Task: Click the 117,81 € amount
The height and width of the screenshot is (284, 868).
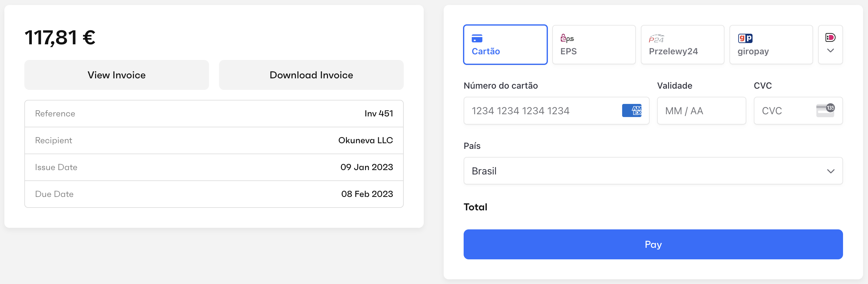Action: [60, 37]
